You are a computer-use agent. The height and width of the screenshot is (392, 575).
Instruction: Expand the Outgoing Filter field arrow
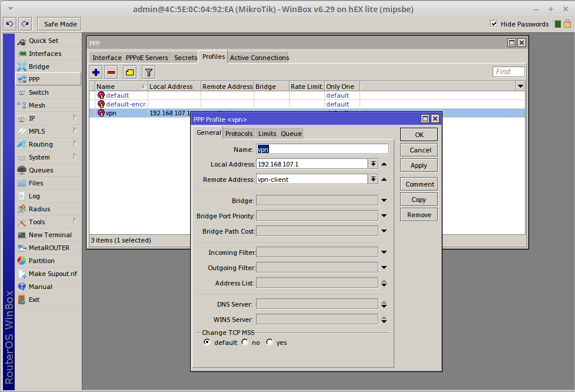click(x=384, y=268)
